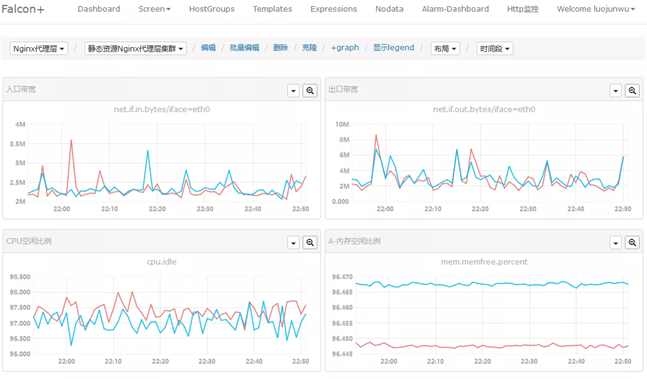Viewport: 647px width, 379px height.
Task: Open the 时间段 time range dropdown
Action: pos(495,49)
